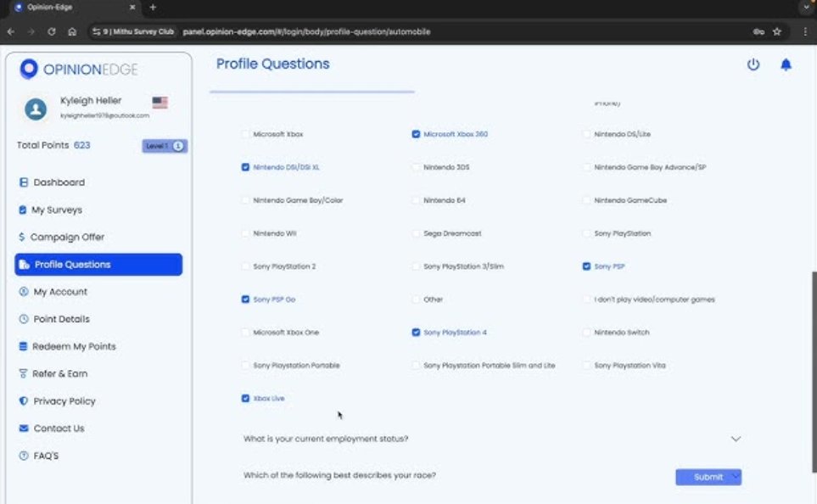This screenshot has width=817, height=504.
Task: Reload the page using refresh icon
Action: 52,31
